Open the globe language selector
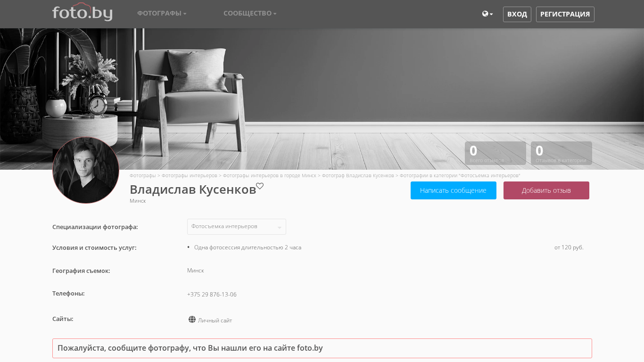644x362 pixels. pyautogui.click(x=487, y=14)
